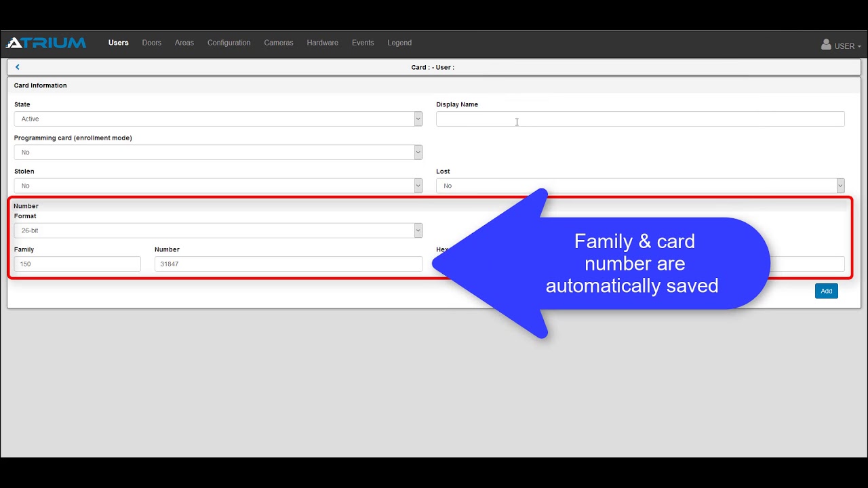Click the Family input field

(x=77, y=264)
